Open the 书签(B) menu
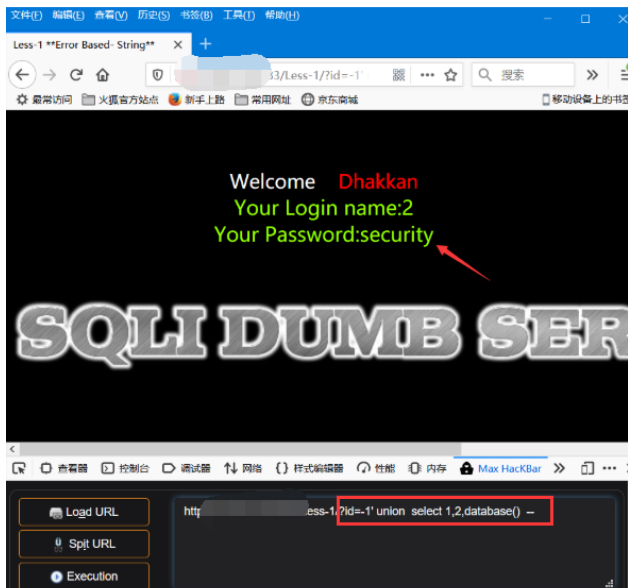 click(196, 15)
